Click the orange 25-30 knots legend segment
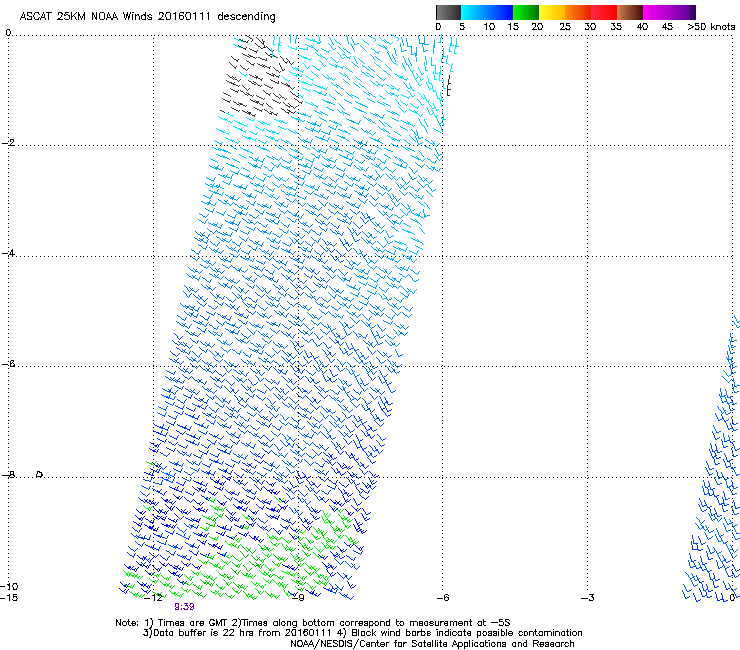 pos(578,12)
